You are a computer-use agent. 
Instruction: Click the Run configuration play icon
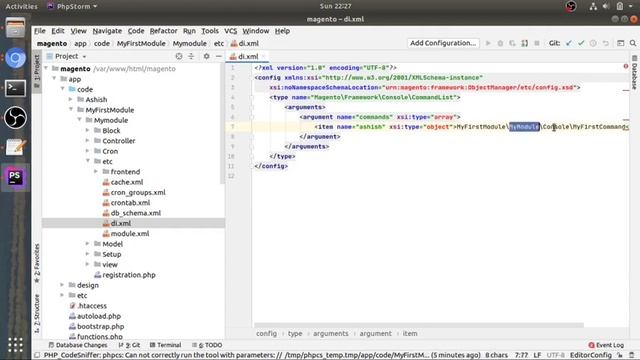tap(488, 43)
